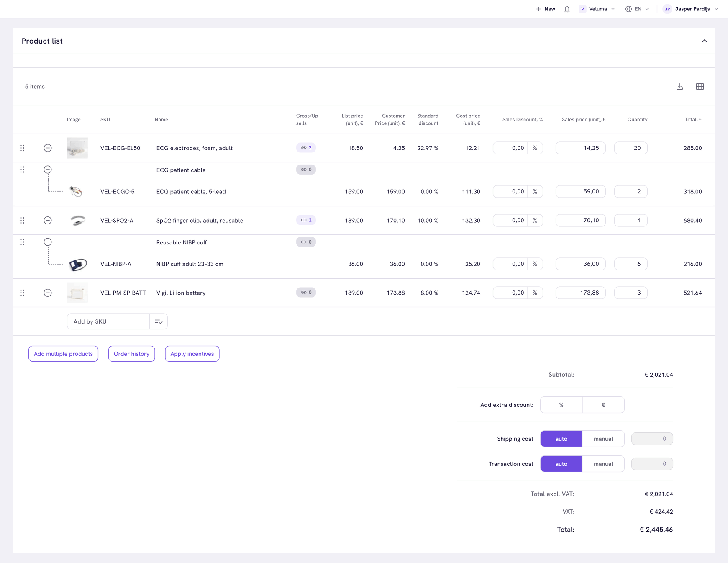Open the EN language dropdown

pyautogui.click(x=637, y=9)
